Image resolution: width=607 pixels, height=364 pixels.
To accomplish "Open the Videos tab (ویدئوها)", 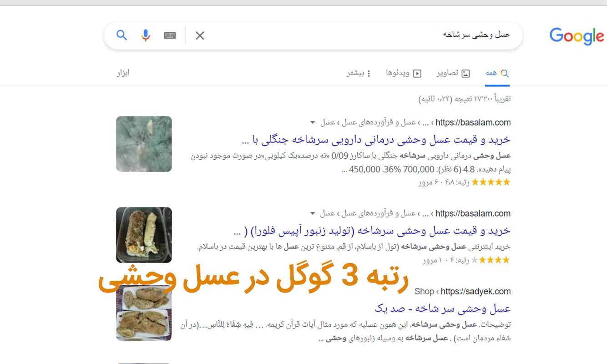I will [x=404, y=73].
